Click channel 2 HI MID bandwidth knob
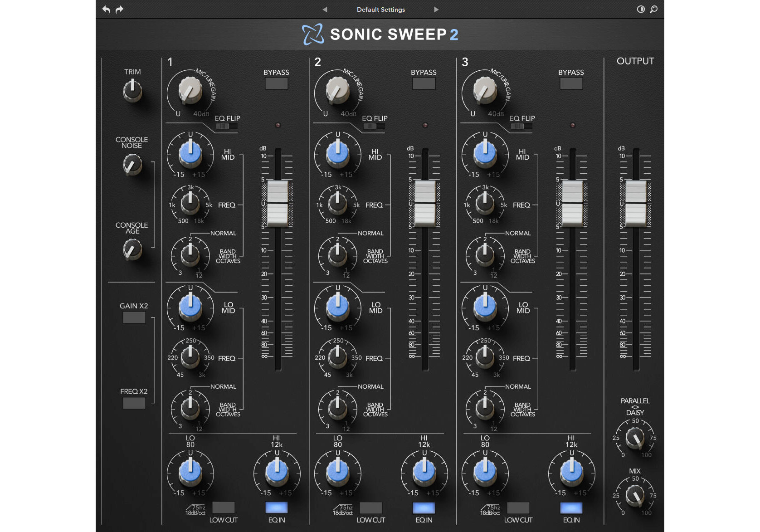The image size is (760, 532). 338,254
